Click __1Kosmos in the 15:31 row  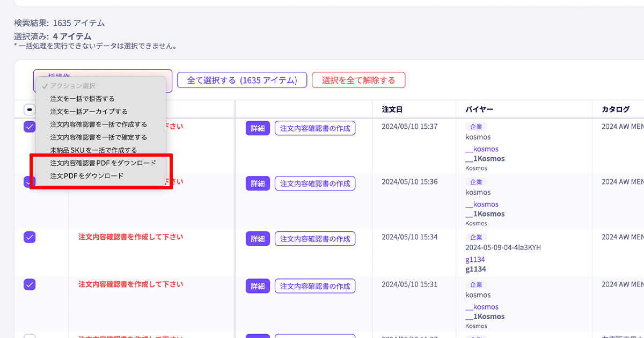tap(485, 316)
